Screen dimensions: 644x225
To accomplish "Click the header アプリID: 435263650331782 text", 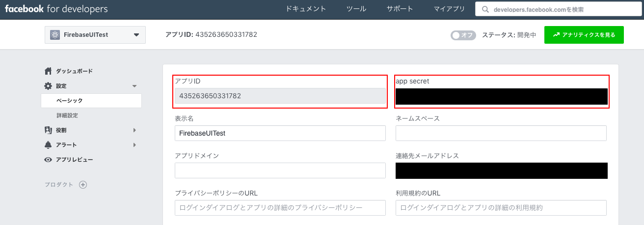I will [x=212, y=34].
